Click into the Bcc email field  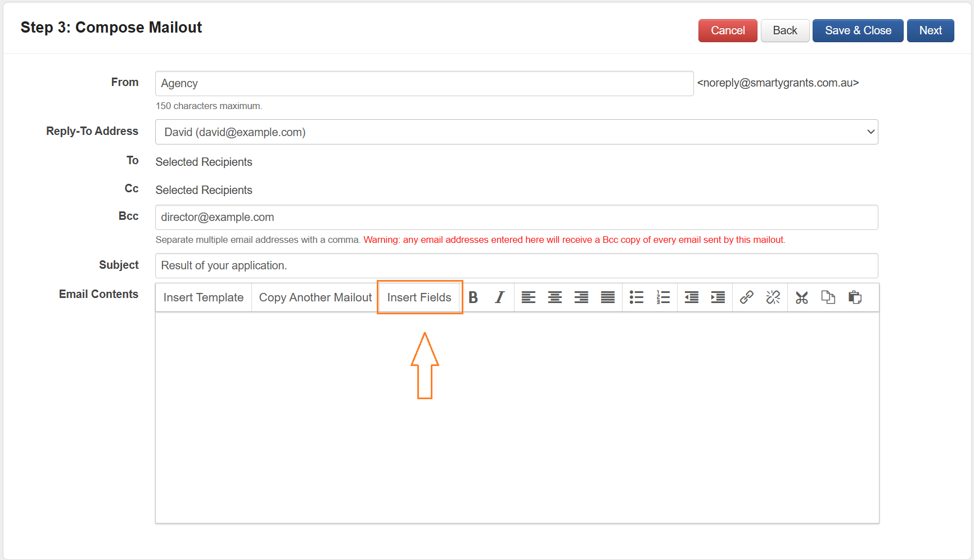pyautogui.click(x=516, y=218)
